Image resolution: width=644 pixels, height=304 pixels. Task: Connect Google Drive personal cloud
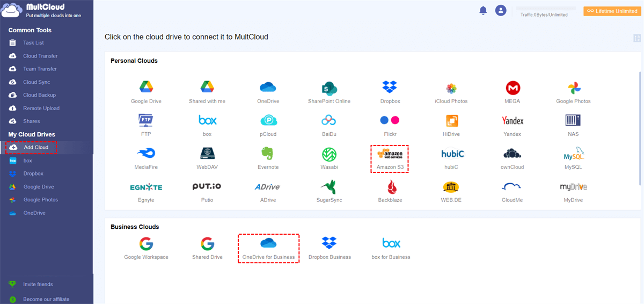(x=146, y=92)
